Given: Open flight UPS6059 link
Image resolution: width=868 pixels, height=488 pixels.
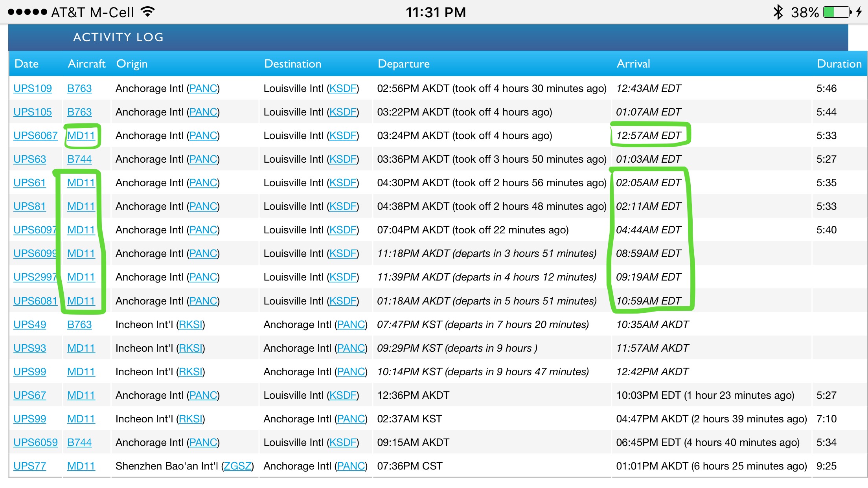Looking at the screenshot, I should 35,442.
